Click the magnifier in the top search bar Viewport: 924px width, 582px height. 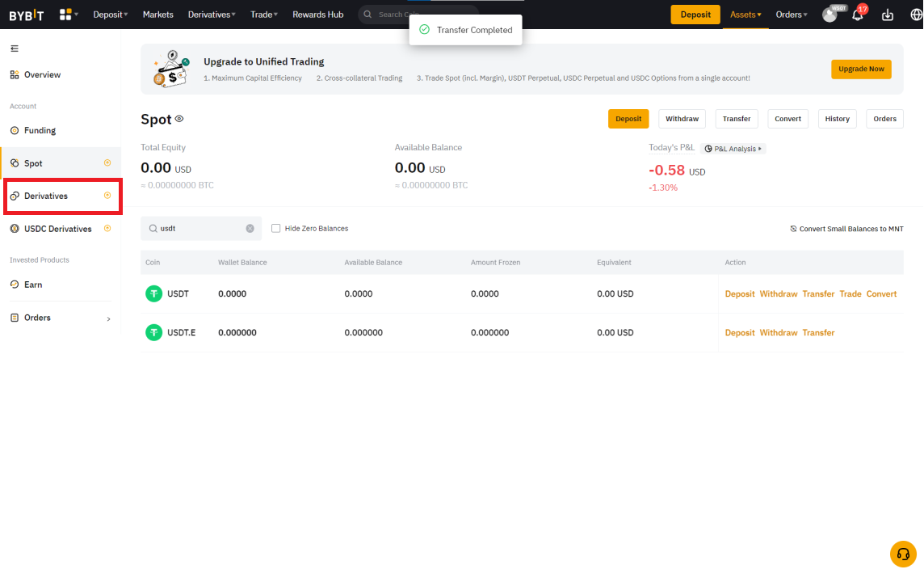tap(367, 15)
